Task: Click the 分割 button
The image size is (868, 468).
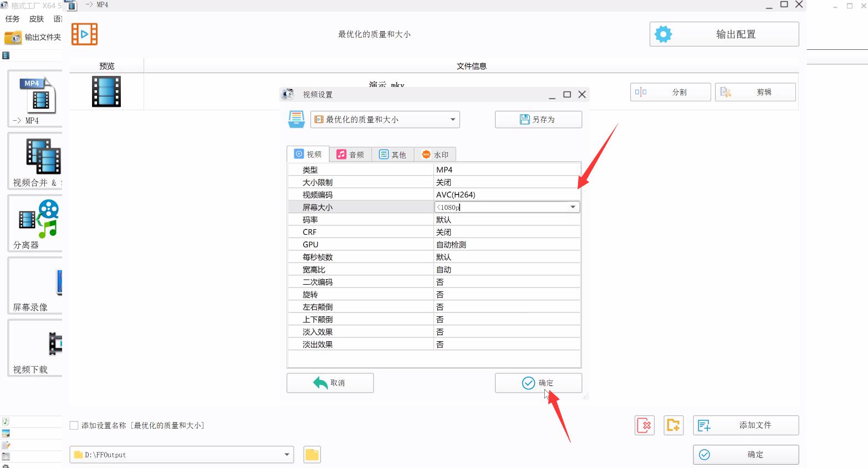Action: (x=670, y=92)
